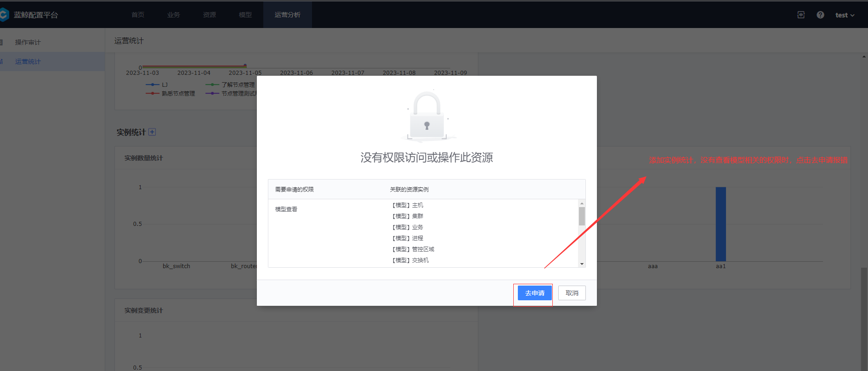The width and height of the screenshot is (868, 371).
Task: Click the dialog list scrollbar thumb
Action: 582,216
